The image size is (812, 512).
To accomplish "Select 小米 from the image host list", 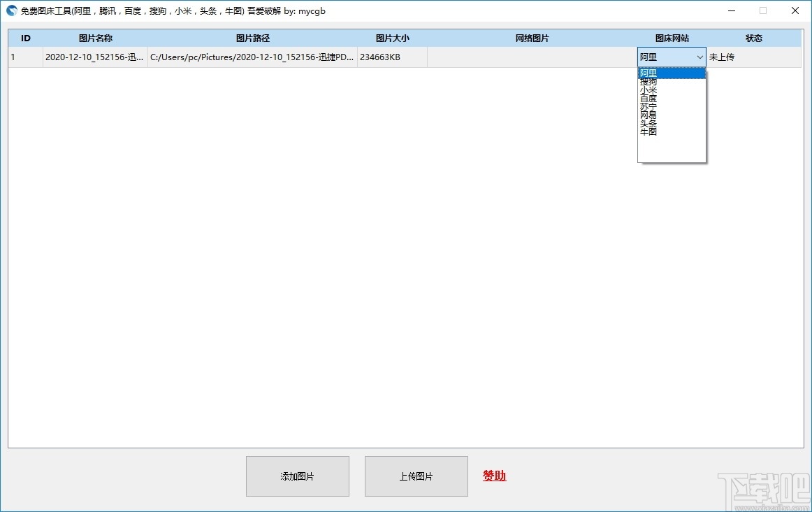I will coord(648,90).
